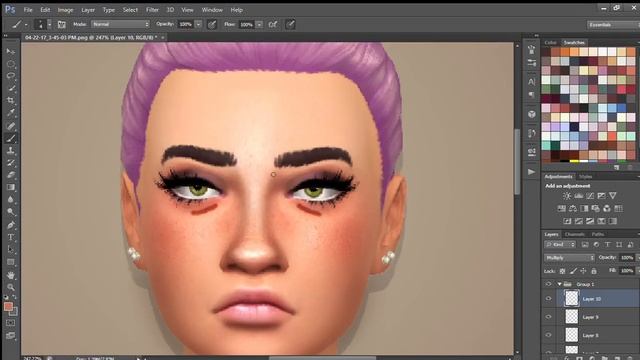The width and height of the screenshot is (640, 360).
Task: Open the brush Mode dropdown set to Normal
Action: coord(120,24)
